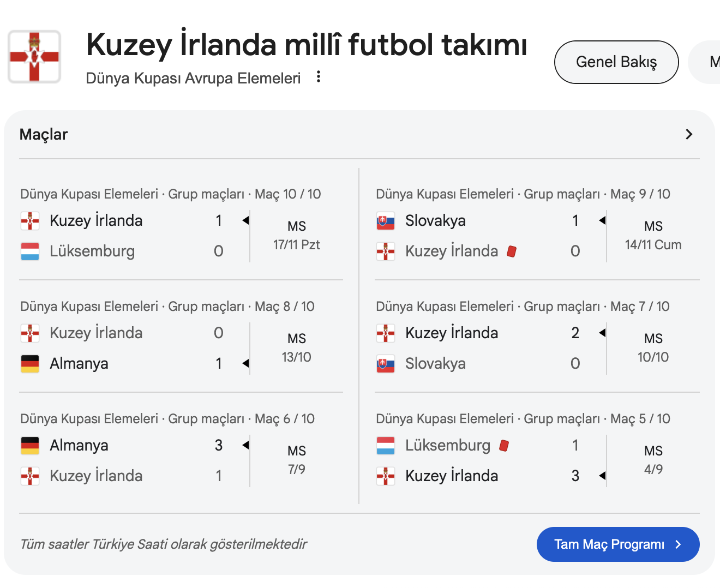Viewport: 720px width, 588px height.
Task: Select the Genel Bakış tab
Action: pos(616,62)
